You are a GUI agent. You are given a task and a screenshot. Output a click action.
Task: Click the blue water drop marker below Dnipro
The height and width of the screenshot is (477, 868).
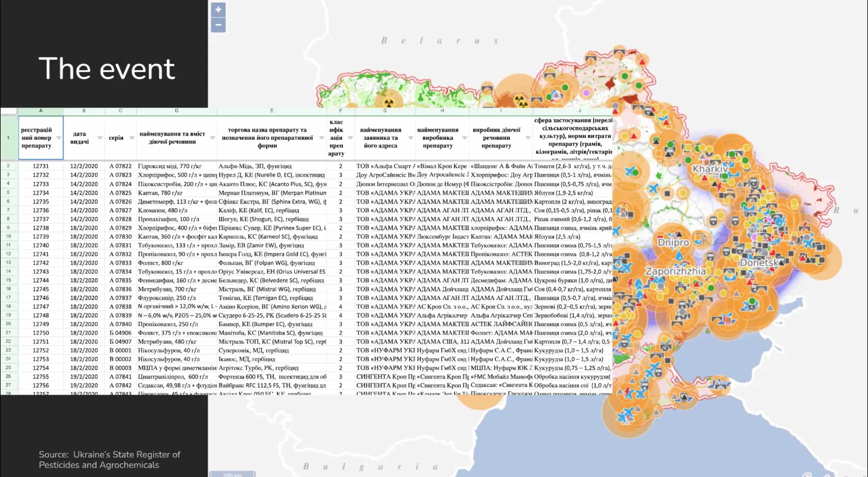tap(679, 256)
